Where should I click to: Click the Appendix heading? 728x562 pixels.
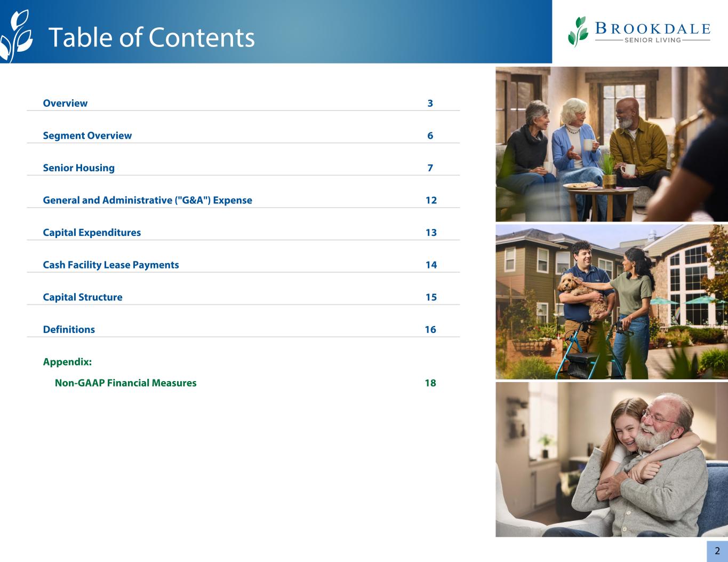pos(67,362)
